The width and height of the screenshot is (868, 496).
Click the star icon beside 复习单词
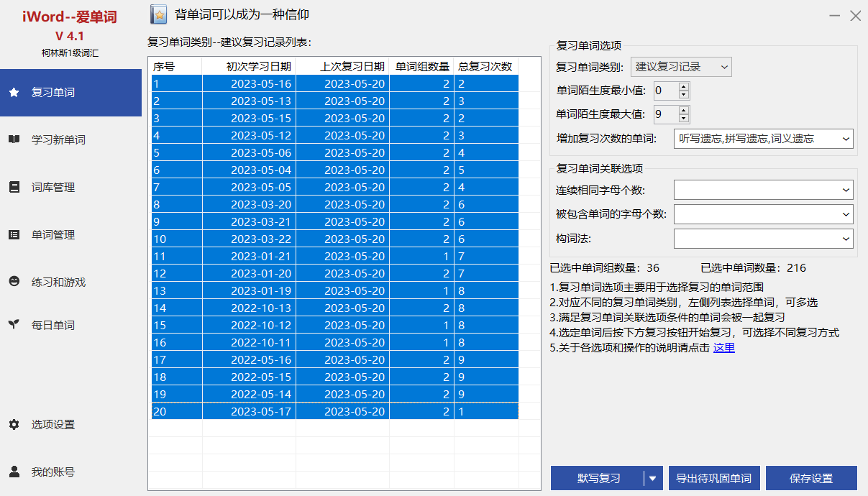[x=14, y=93]
